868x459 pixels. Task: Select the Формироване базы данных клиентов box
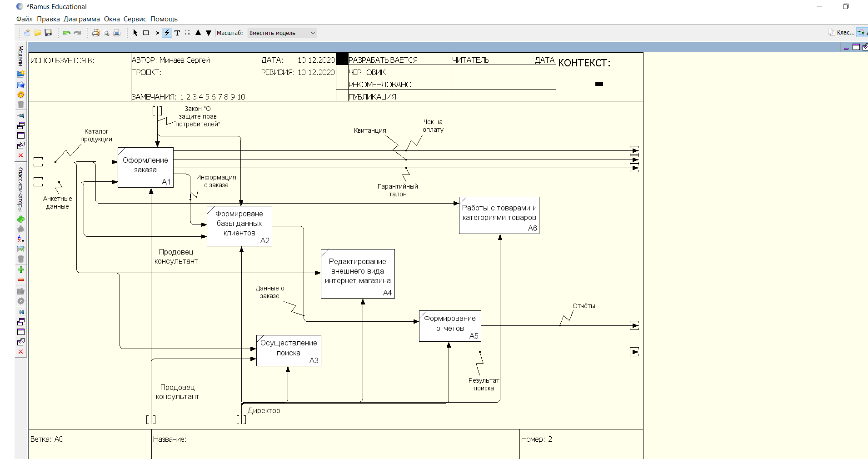pos(239,226)
